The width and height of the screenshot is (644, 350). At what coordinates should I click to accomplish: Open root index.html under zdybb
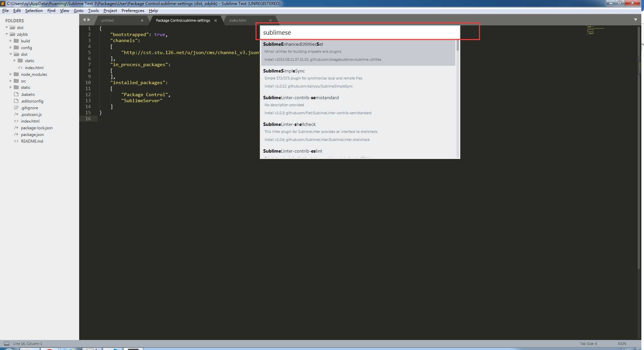pyautogui.click(x=30, y=121)
